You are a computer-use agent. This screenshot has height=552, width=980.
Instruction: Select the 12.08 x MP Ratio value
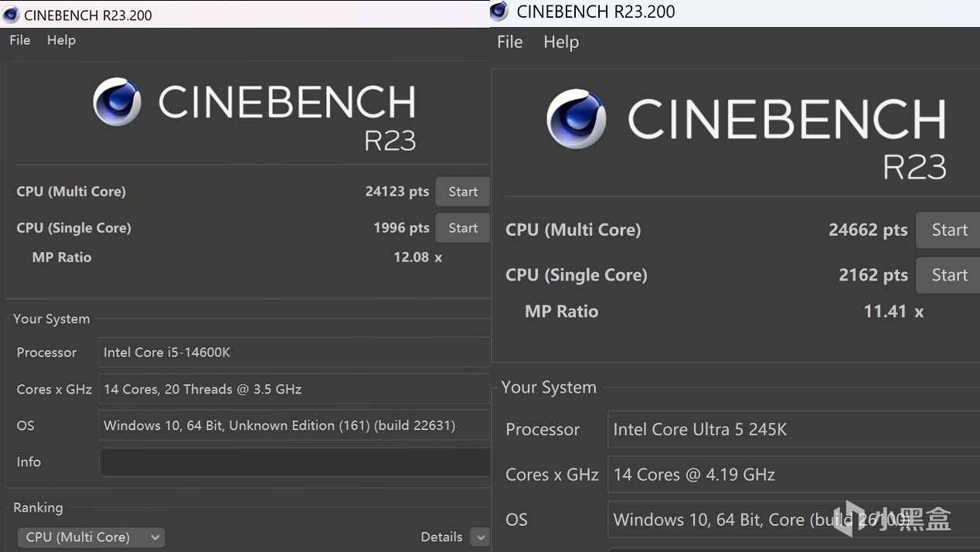pyautogui.click(x=417, y=257)
